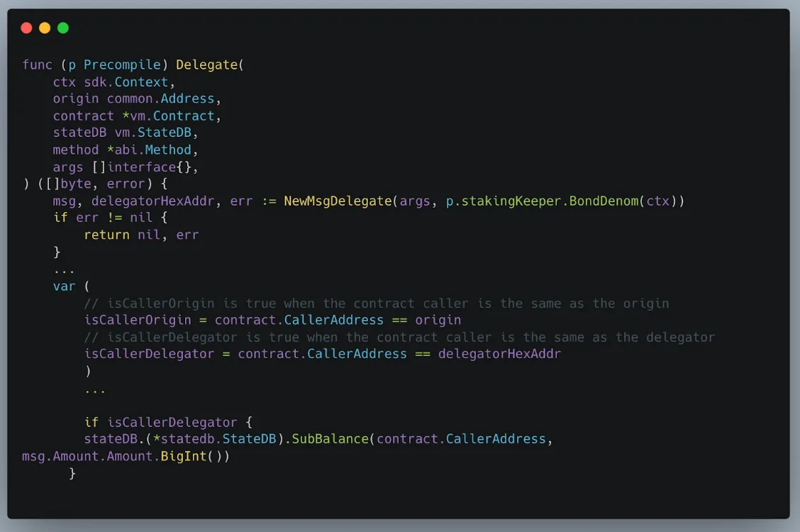The image size is (800, 532).
Task: Click 'delegatorHexAddr' in the isCallerDelegator comparison
Action: point(499,354)
